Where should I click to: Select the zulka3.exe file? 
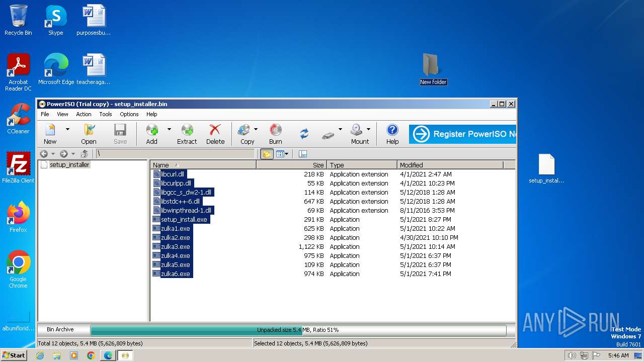pos(176,247)
